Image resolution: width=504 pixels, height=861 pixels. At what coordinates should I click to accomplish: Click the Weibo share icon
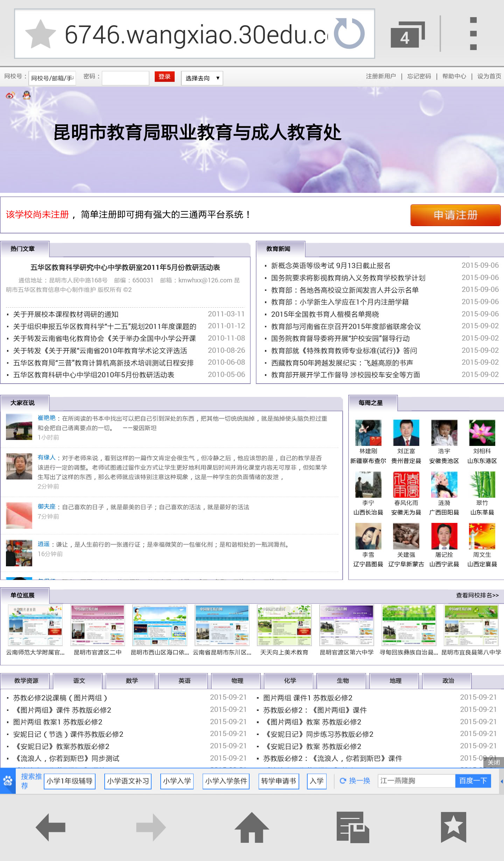tap(10, 95)
